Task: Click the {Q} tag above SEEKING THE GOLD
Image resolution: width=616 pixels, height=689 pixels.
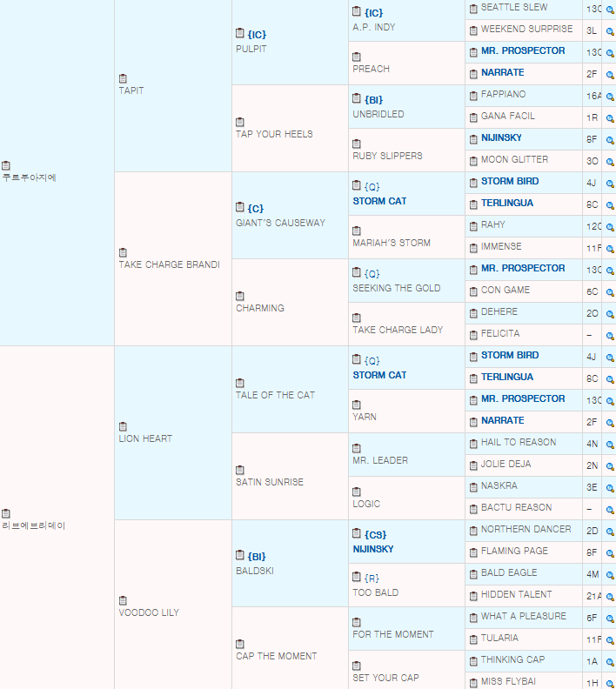Action: click(x=372, y=274)
